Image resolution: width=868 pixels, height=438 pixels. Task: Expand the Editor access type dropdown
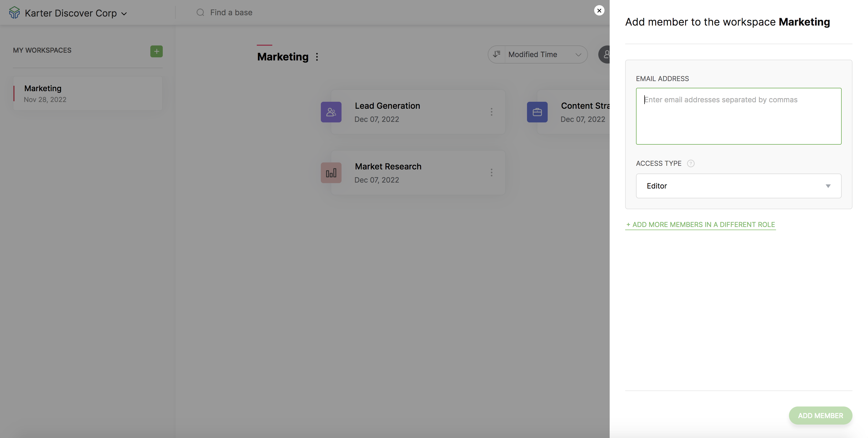point(738,186)
